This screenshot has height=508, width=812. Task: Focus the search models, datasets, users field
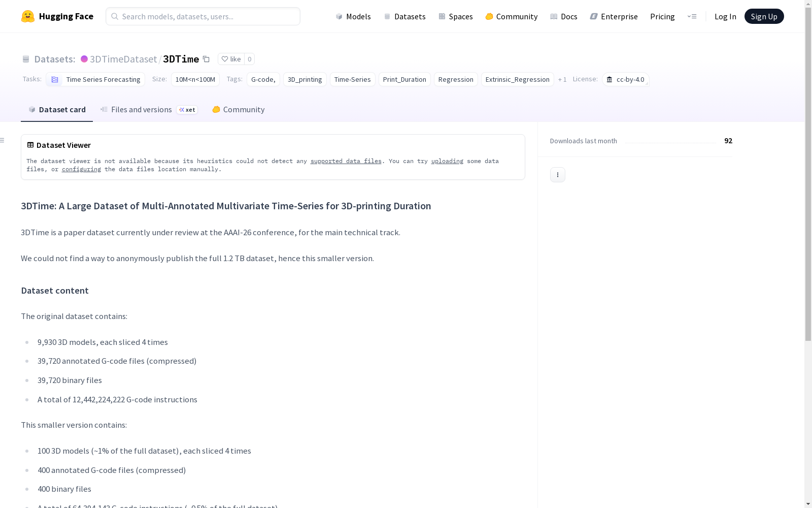coord(203,16)
